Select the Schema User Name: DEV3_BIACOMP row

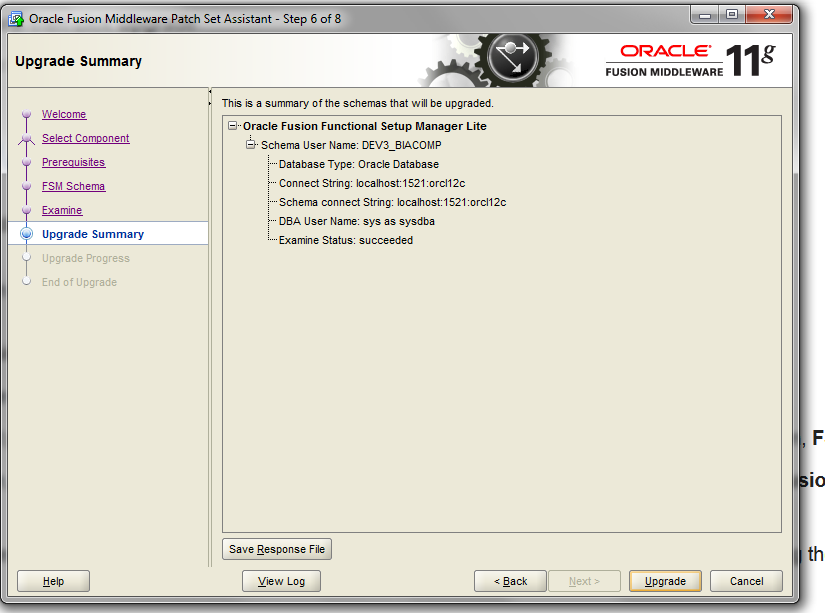click(x=351, y=145)
